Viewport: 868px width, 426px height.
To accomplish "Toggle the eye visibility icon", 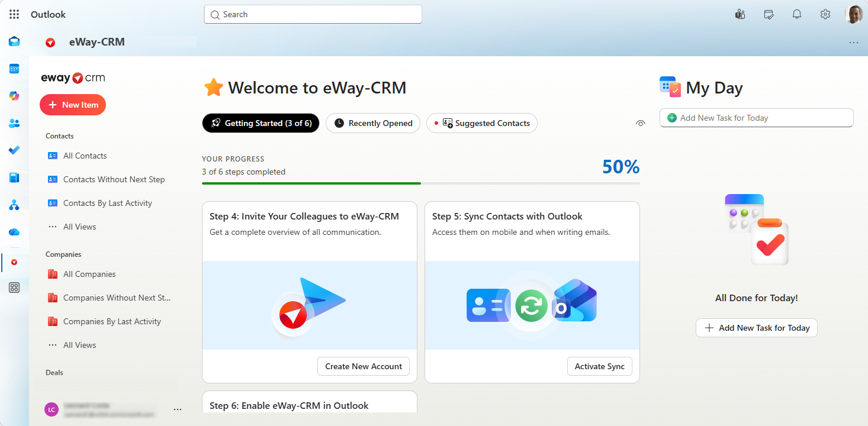I will click(x=640, y=124).
